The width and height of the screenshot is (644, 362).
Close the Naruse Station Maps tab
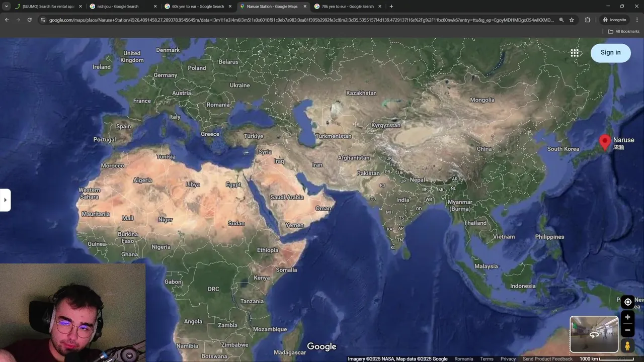coord(305,7)
